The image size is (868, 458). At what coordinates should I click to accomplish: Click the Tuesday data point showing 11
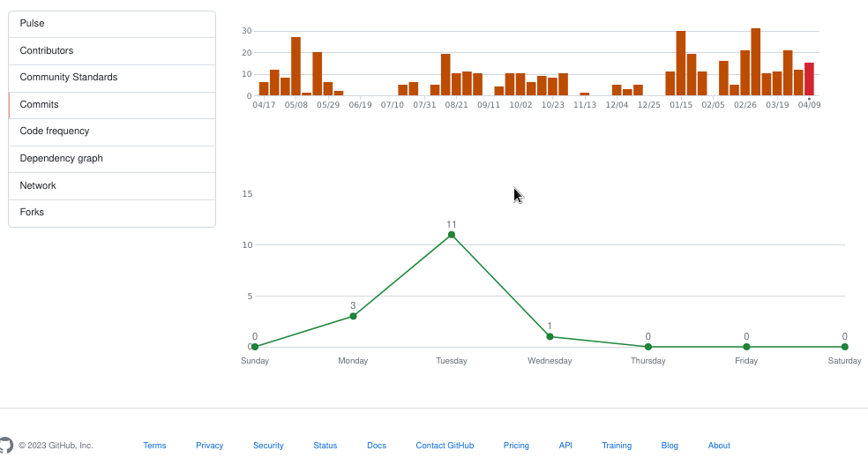click(x=452, y=235)
